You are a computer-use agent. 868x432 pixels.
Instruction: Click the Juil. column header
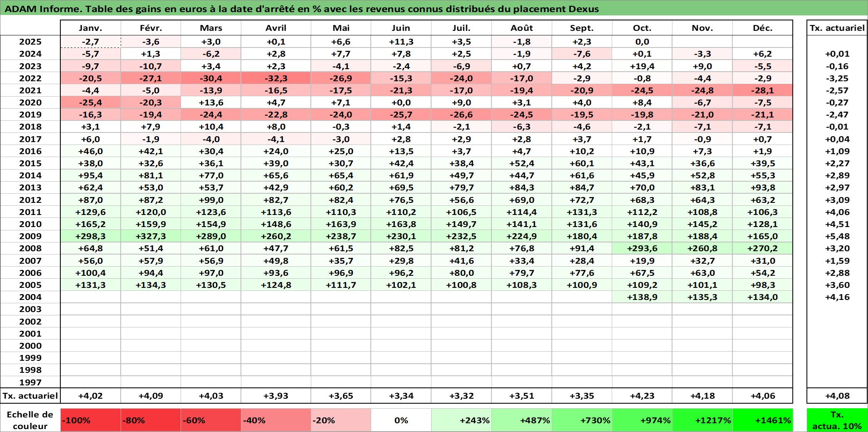point(461,28)
